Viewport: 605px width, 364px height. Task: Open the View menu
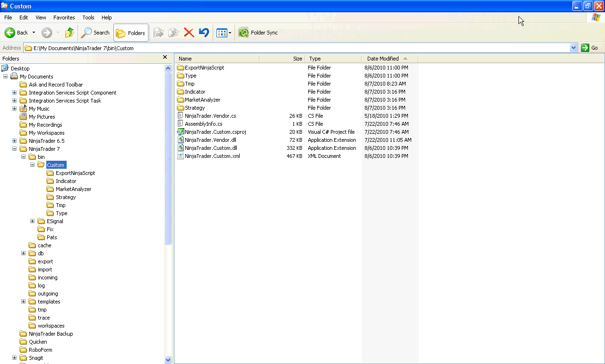point(41,17)
